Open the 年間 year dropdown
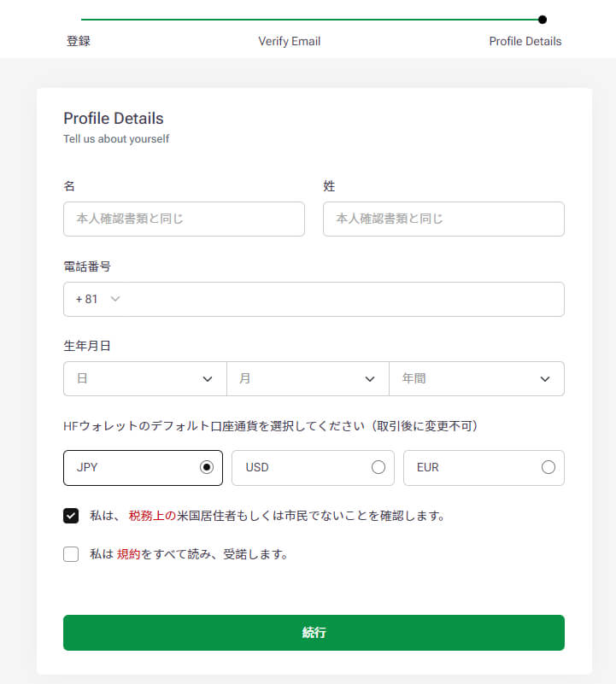 (x=476, y=378)
